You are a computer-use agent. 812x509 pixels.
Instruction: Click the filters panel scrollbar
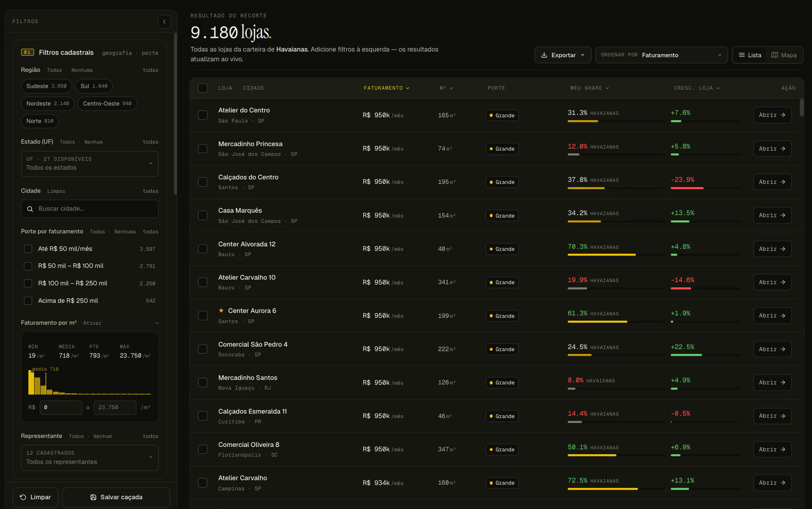coord(175,114)
